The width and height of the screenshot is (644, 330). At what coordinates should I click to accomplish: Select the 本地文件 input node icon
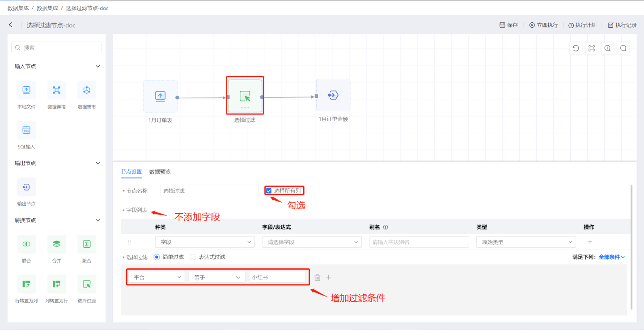[x=26, y=90]
